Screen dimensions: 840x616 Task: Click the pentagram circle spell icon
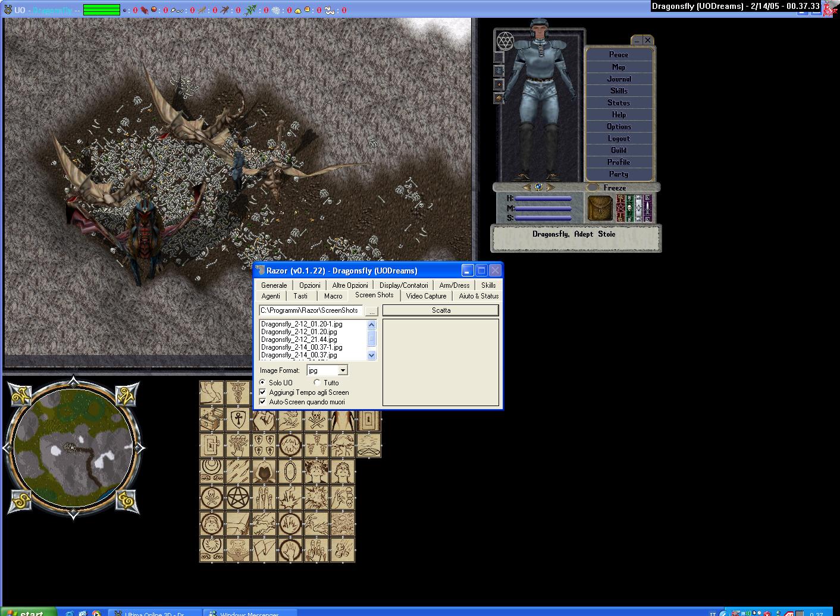click(x=238, y=498)
